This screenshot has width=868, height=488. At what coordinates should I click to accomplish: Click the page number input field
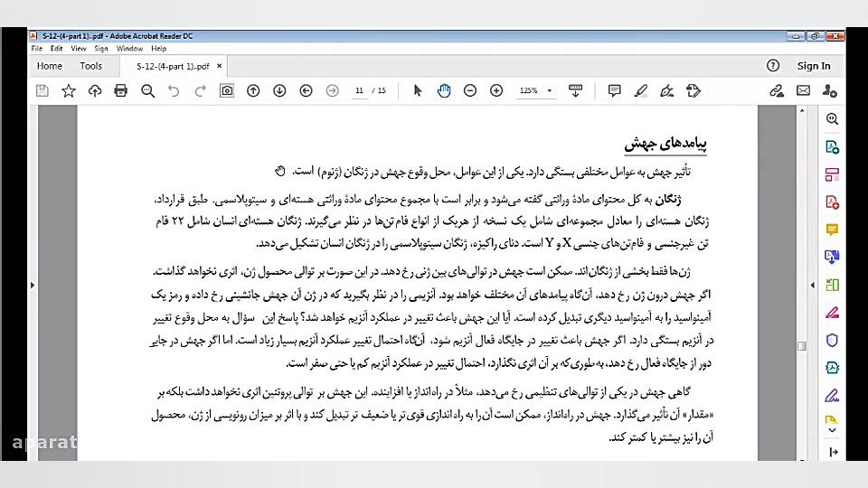tap(359, 90)
